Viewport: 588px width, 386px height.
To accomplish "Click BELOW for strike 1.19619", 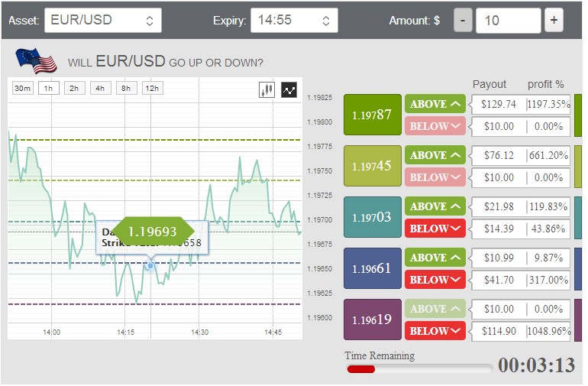I will pyautogui.click(x=435, y=331).
